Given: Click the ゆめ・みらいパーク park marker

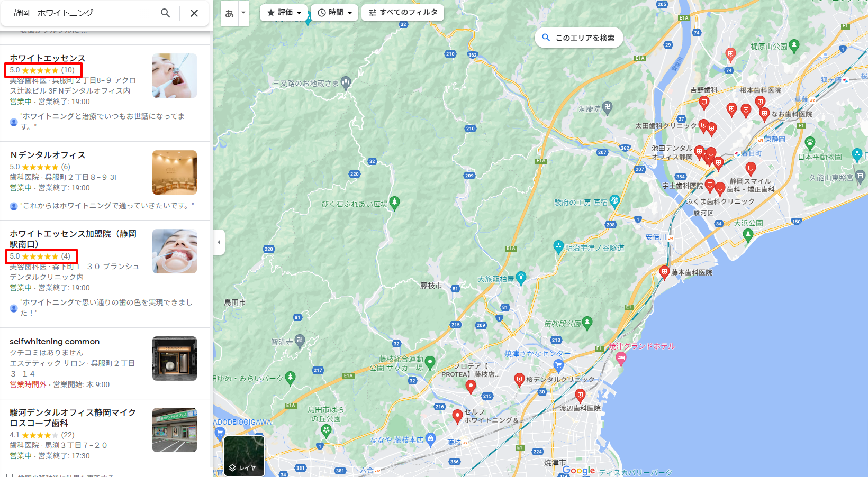Looking at the screenshot, I should 290,377.
